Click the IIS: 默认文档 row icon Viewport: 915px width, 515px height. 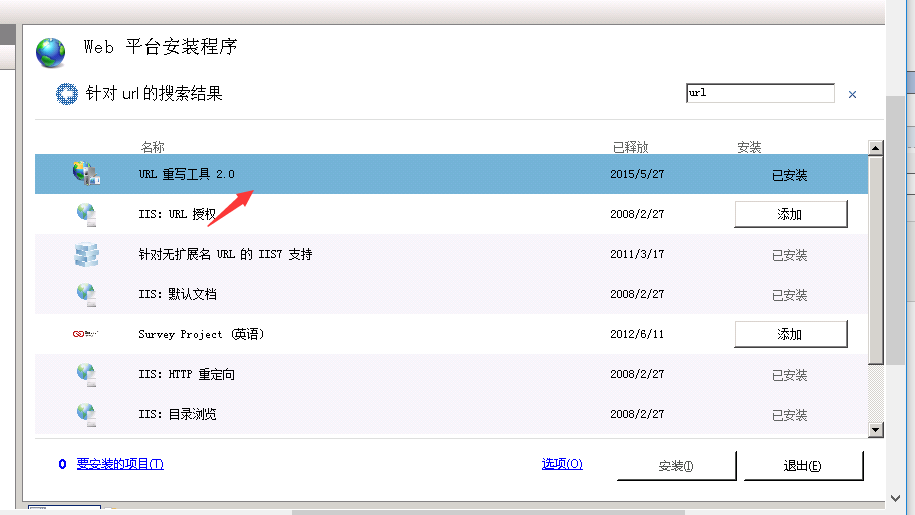86,295
